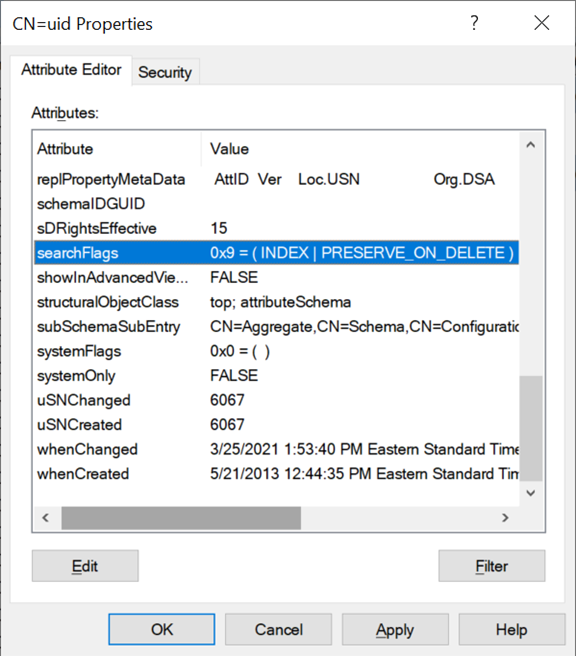Click the Cancel button
This screenshot has width=576, height=656.
pos(279,629)
